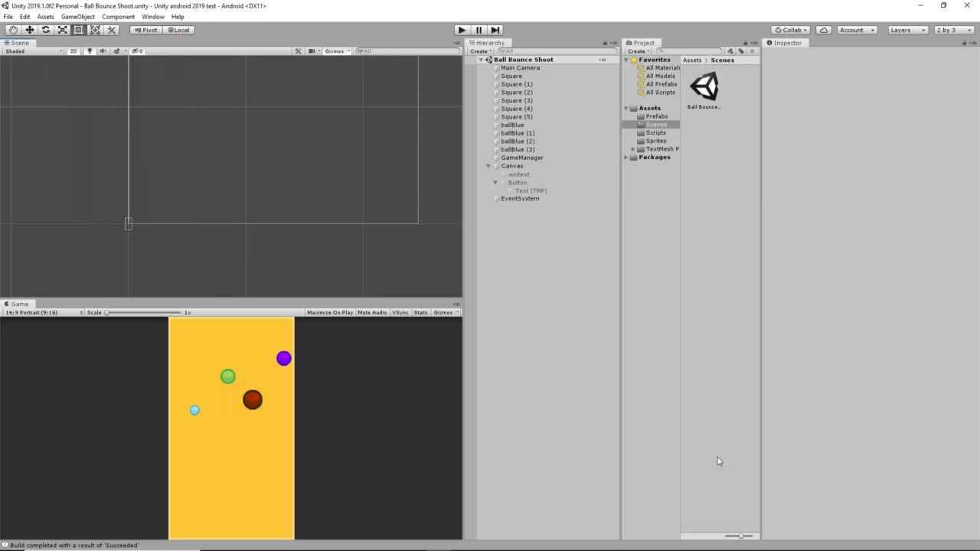Toggle Stats overlay in Game view
This screenshot has width=980, height=551.
tap(420, 312)
